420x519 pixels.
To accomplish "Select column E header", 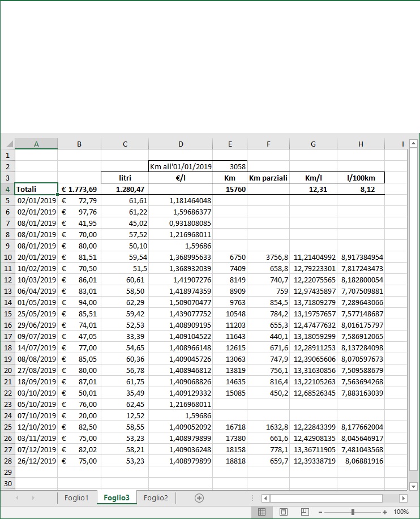I will click(x=230, y=144).
